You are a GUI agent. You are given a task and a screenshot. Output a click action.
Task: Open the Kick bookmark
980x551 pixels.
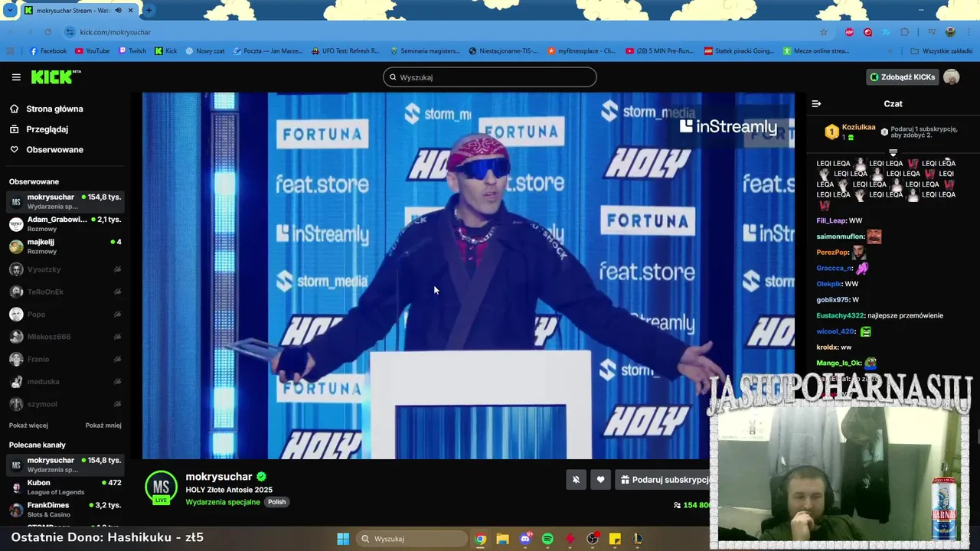(165, 51)
